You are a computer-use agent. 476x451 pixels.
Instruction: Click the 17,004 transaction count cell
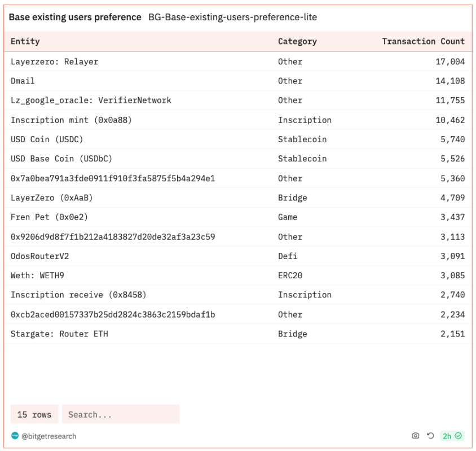click(x=450, y=62)
